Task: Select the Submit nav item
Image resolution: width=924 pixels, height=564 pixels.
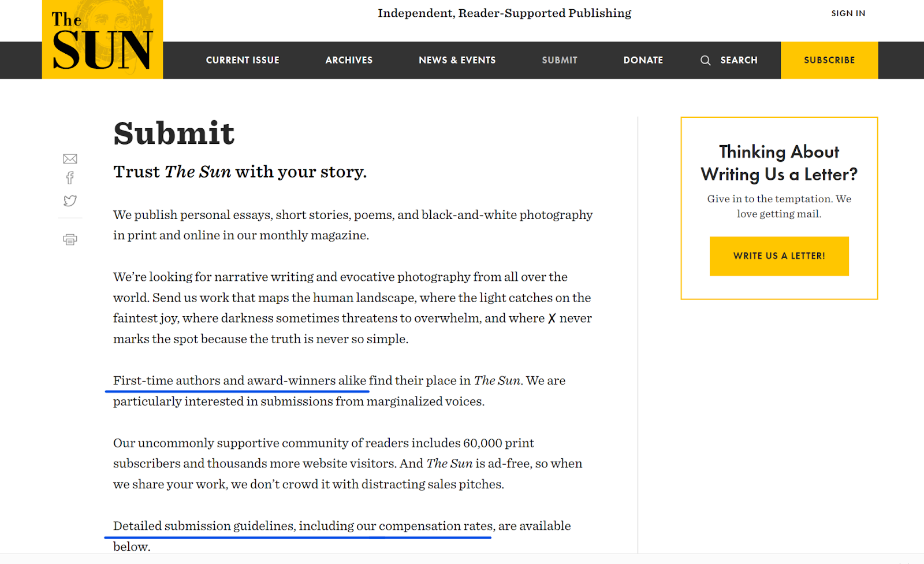Action: click(560, 60)
